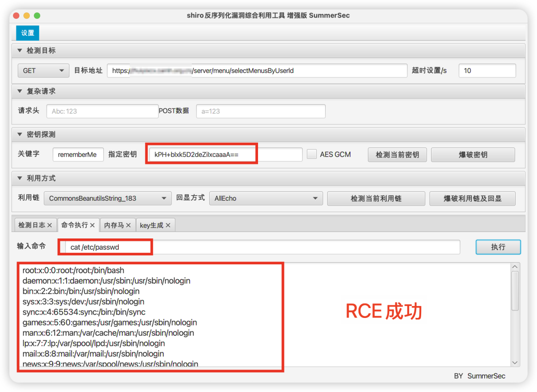The width and height of the screenshot is (537, 392).
Task: Switch to the key生成 tab
Action: click(151, 225)
